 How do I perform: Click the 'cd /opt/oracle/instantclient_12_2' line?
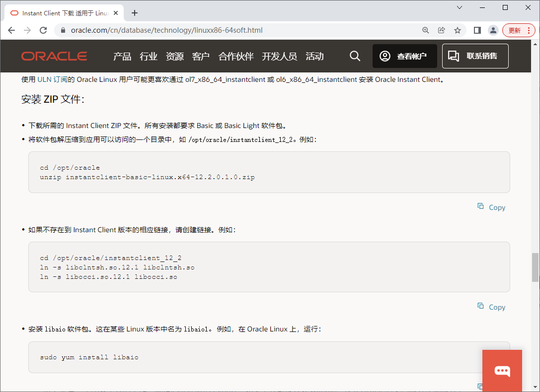tap(111, 258)
